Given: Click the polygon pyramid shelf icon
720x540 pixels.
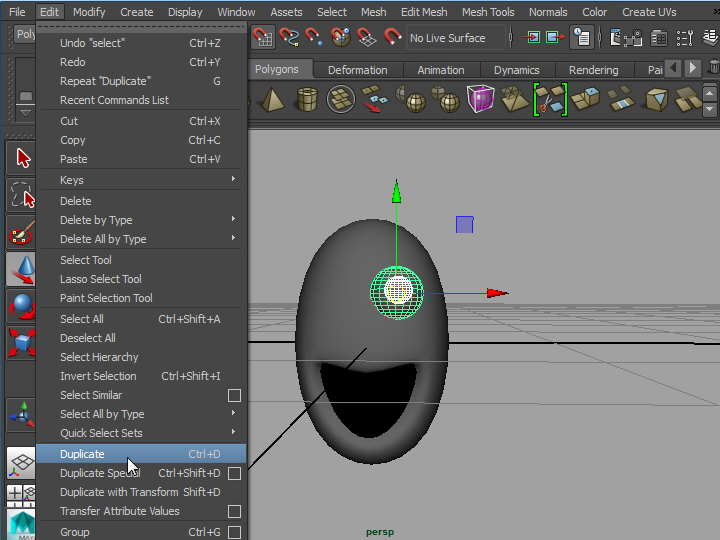Looking at the screenshot, I should pyautogui.click(x=272, y=100).
